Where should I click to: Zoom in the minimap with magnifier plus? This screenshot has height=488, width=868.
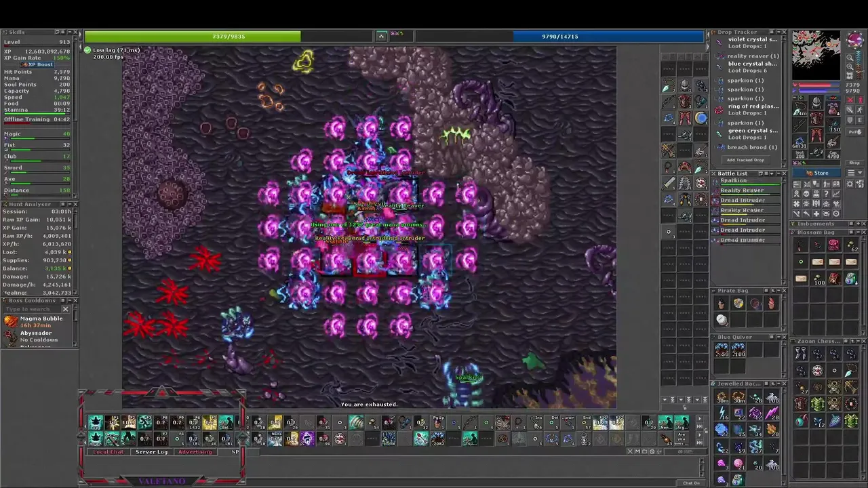850,66
